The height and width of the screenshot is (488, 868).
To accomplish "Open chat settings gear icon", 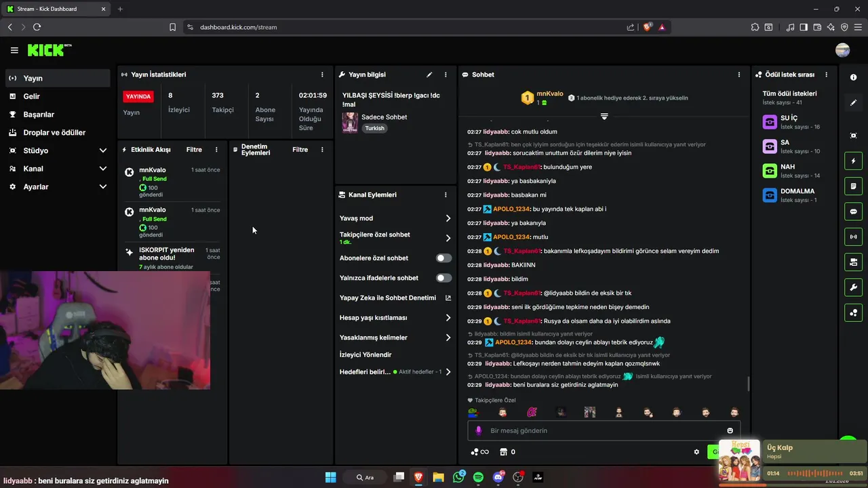I will point(696,452).
